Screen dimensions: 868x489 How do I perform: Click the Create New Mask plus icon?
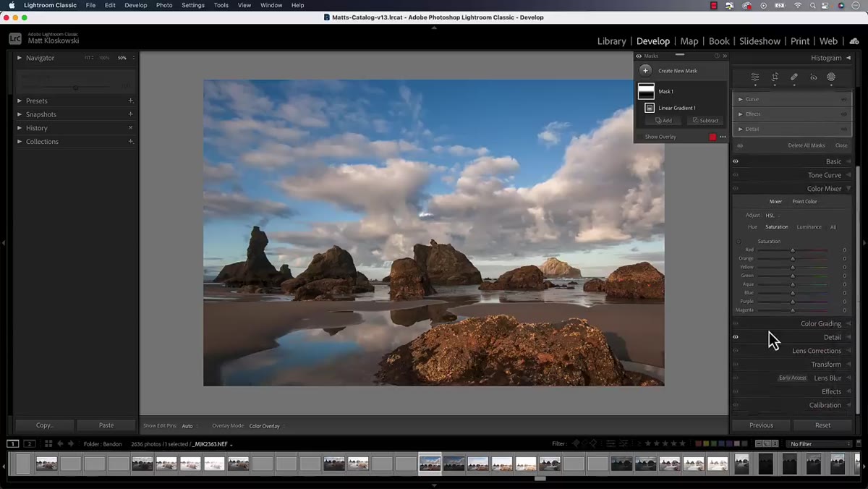coord(645,71)
